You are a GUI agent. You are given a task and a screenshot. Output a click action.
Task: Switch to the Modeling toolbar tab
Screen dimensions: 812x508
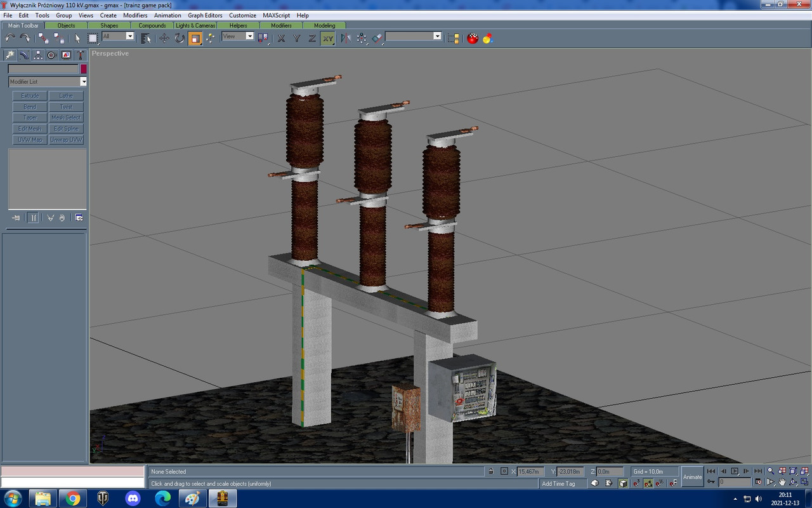(324, 25)
